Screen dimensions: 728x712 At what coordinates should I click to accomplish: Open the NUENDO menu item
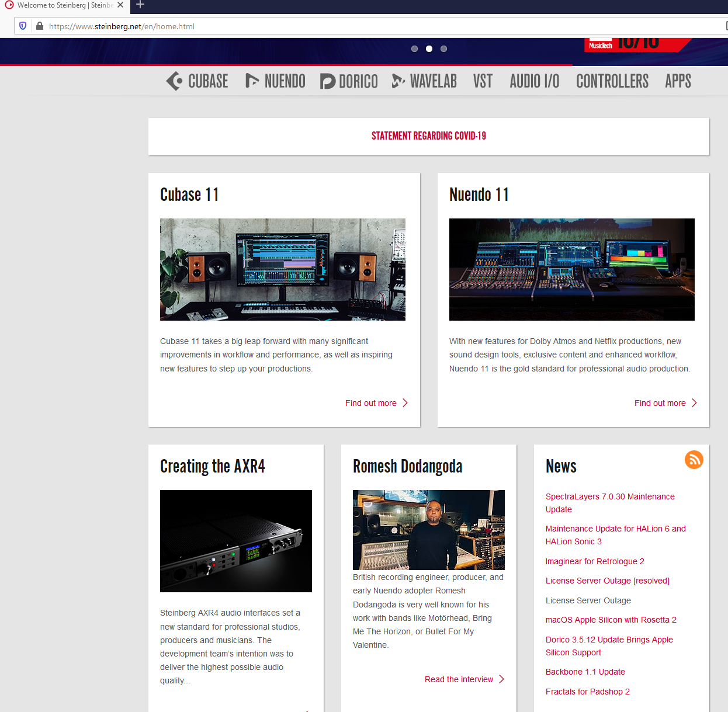(285, 81)
